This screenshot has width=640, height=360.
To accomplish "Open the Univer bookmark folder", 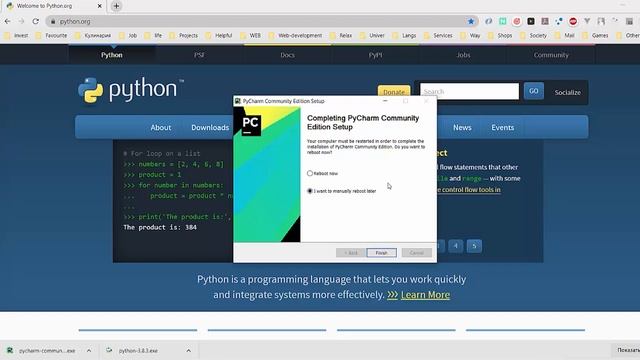I will [372, 36].
